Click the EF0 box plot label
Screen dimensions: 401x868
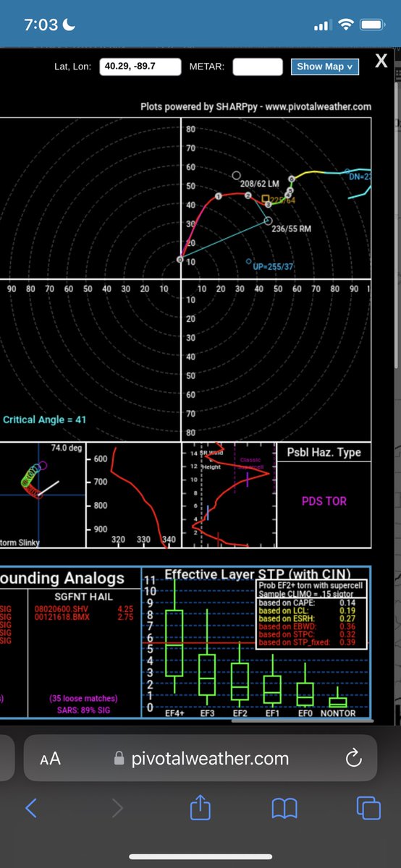point(305,713)
